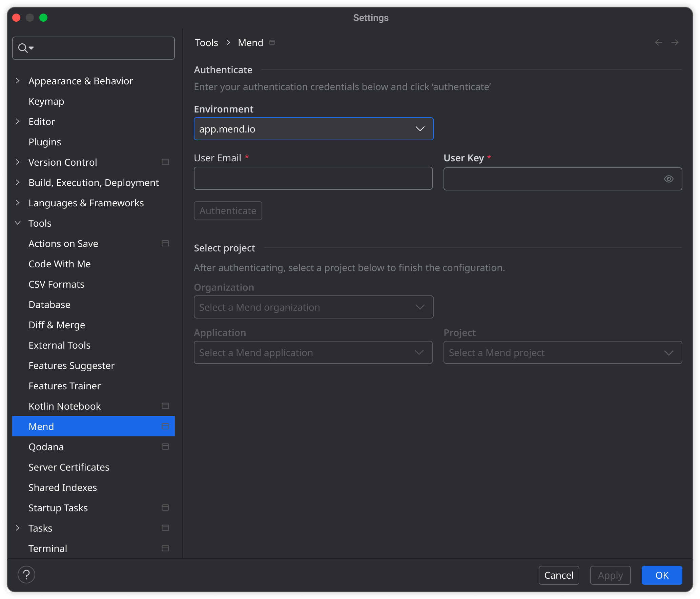
Task: Click OK to confirm settings
Action: [x=662, y=575]
